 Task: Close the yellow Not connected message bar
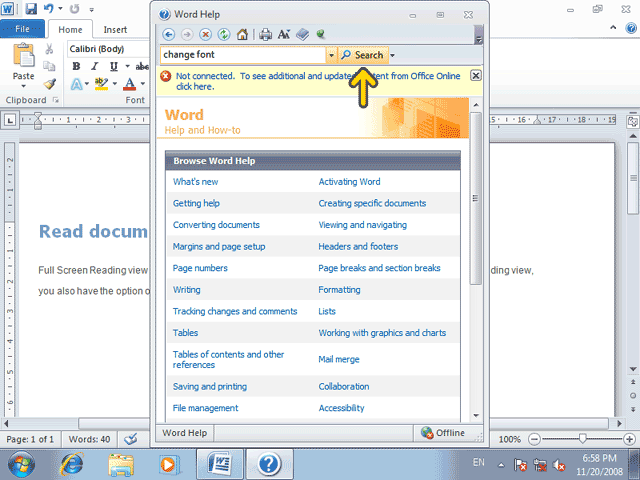point(476,76)
